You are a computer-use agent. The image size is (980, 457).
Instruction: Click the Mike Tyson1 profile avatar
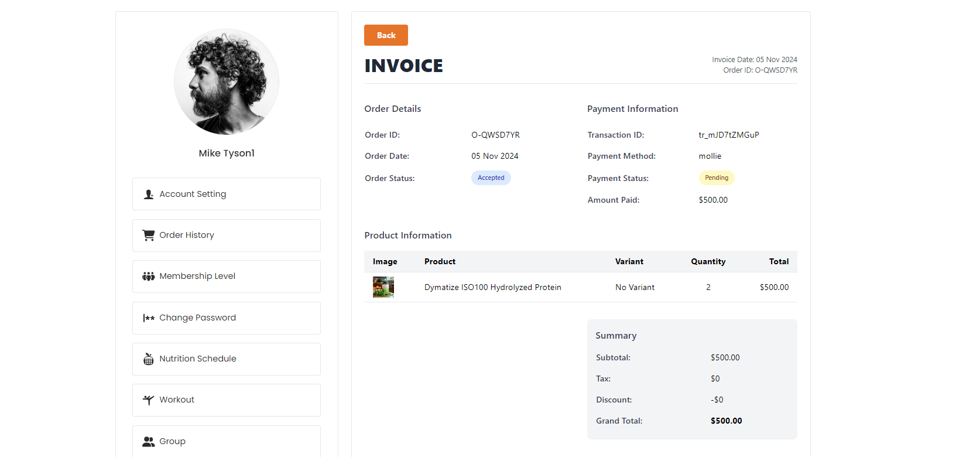point(227,82)
